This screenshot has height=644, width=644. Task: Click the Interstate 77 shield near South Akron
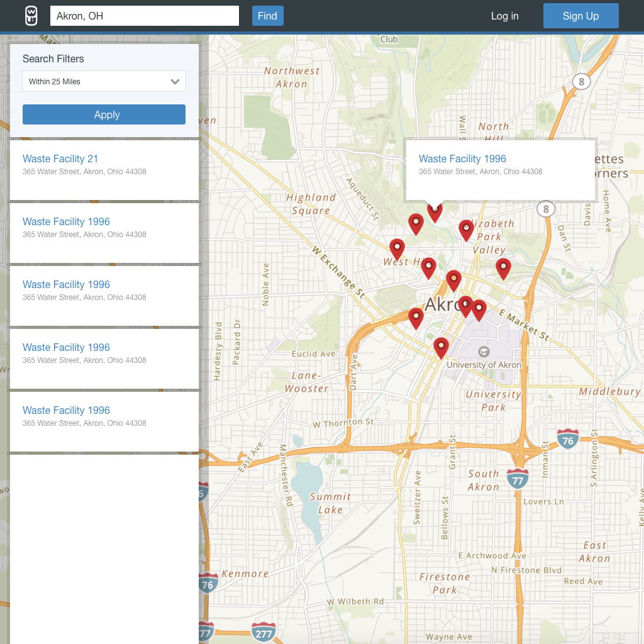(x=518, y=479)
